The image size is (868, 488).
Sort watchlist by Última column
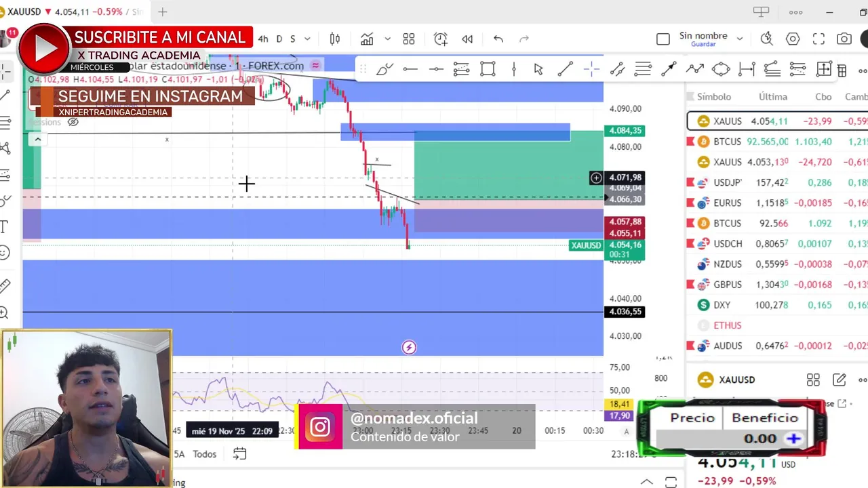pos(773,97)
